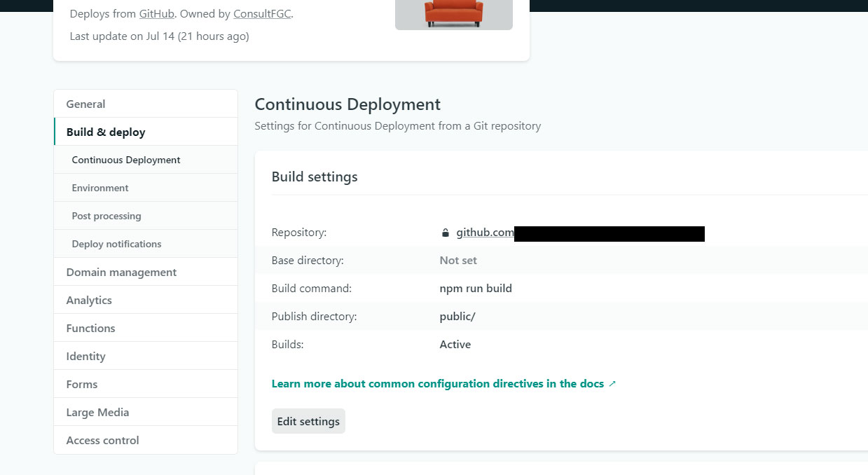Open the Large Media settings
The height and width of the screenshot is (475, 868).
coord(97,412)
